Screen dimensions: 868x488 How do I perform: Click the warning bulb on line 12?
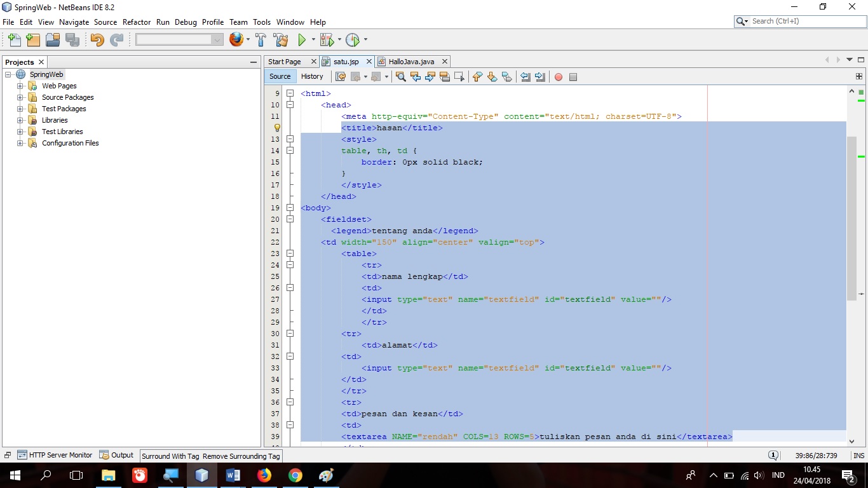coord(276,128)
